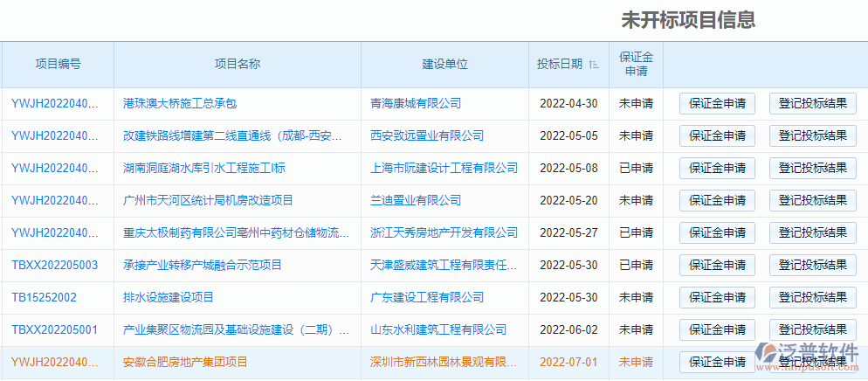The width and height of the screenshot is (868, 381).
Task: Open the 安徽合肥房地产集团项目 link
Action: pyautogui.click(x=185, y=362)
